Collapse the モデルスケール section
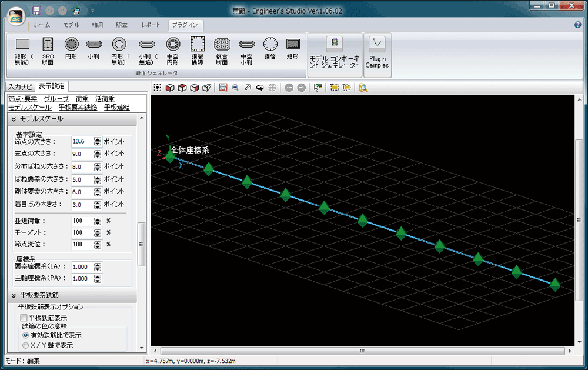The width and height of the screenshot is (588, 370). point(14,119)
